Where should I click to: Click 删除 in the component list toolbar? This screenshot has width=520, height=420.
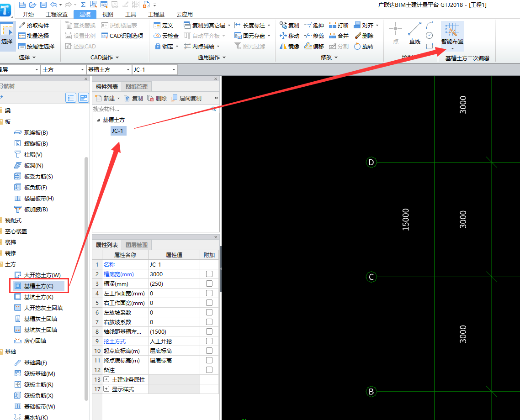(x=157, y=98)
